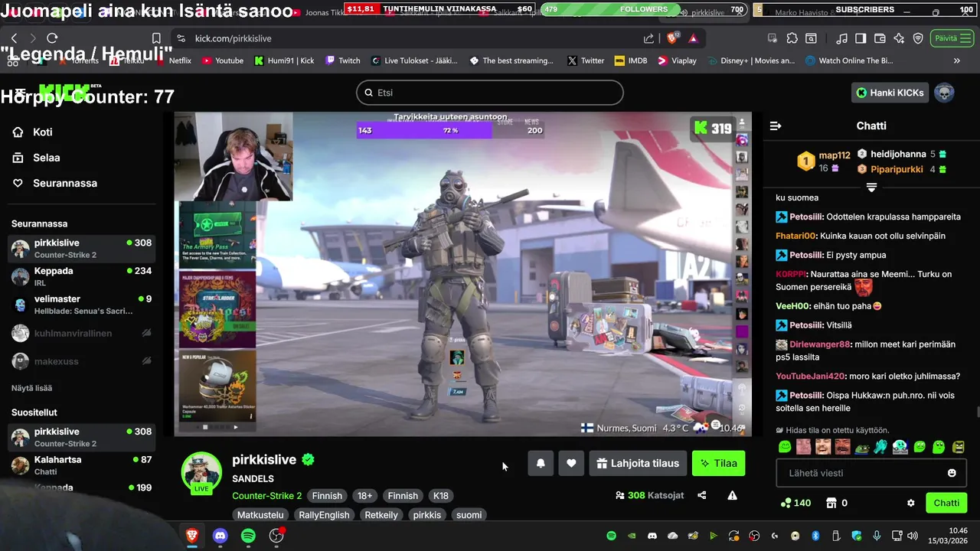Report the stream with the warning triangle
The width and height of the screenshot is (980, 551).
pos(732,495)
